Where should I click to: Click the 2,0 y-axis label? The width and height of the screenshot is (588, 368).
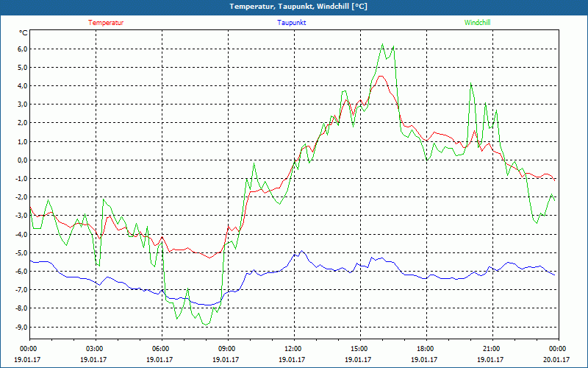(22, 123)
